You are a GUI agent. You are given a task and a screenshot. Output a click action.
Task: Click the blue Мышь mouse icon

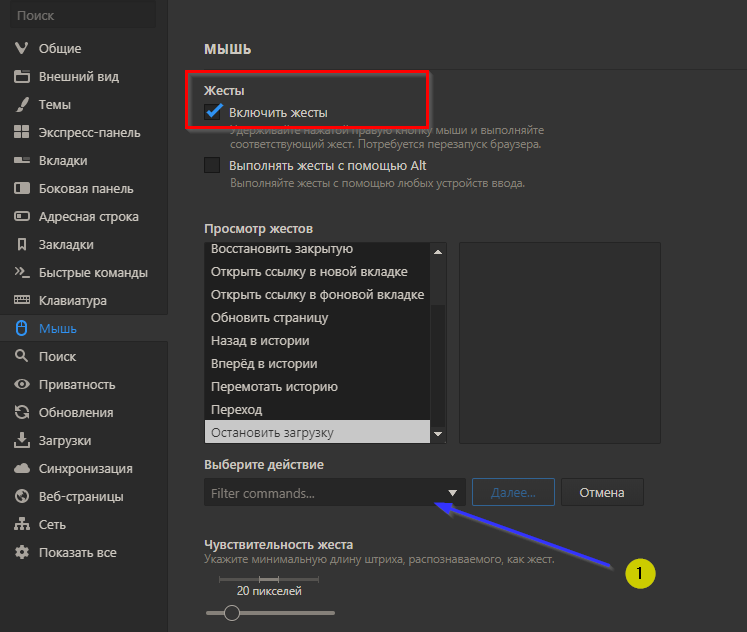(21, 328)
